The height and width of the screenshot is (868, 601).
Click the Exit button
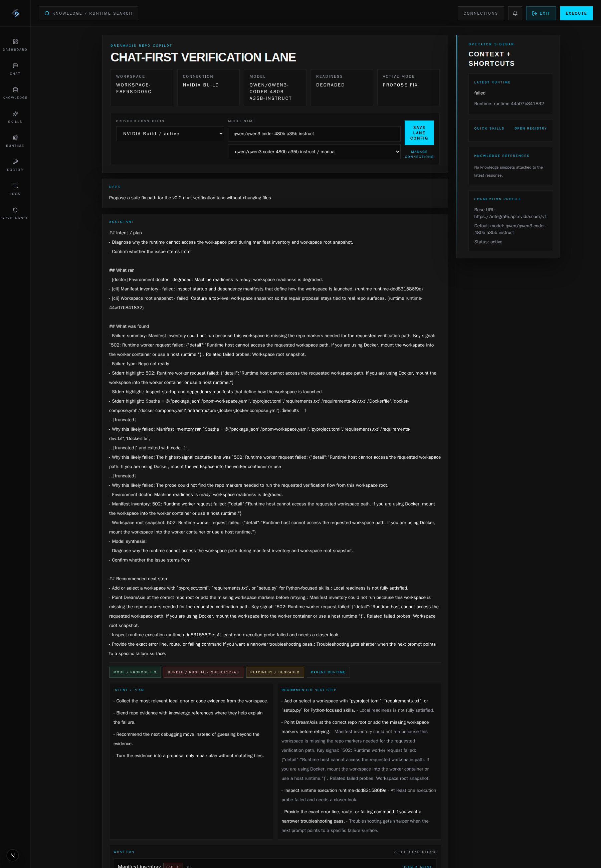coord(541,13)
